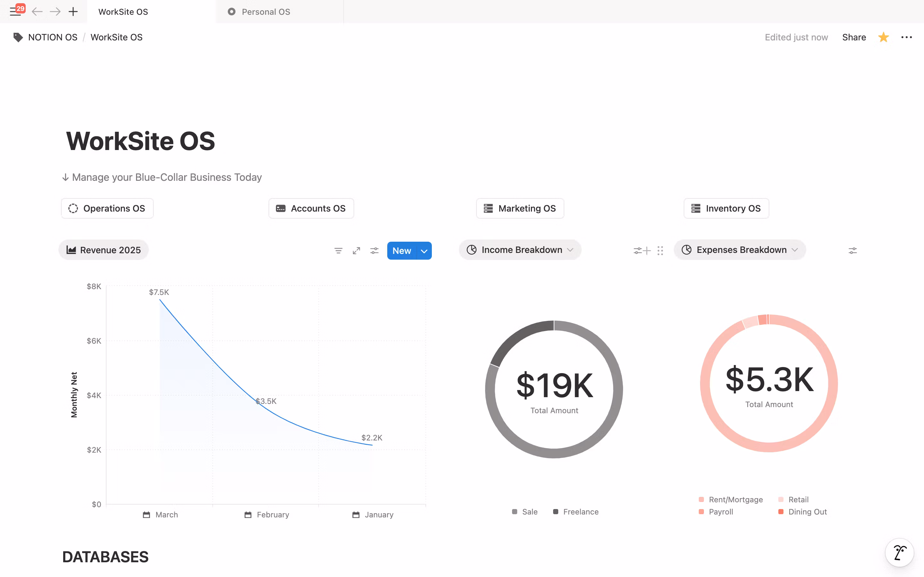Click the Notion AI floating button
The image size is (924, 577).
pos(899,552)
